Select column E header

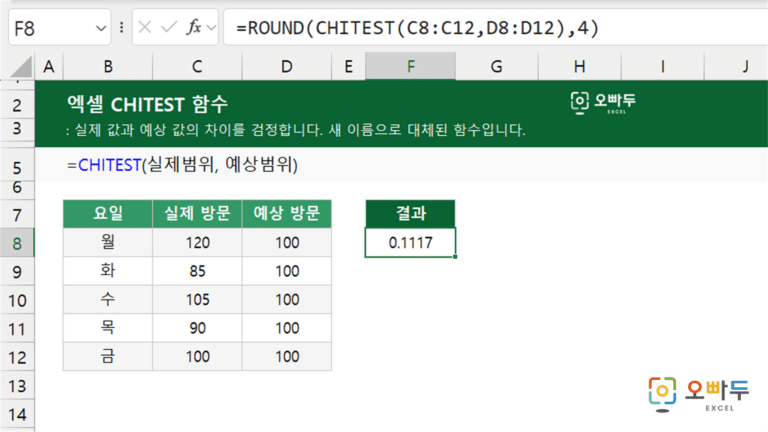click(348, 66)
